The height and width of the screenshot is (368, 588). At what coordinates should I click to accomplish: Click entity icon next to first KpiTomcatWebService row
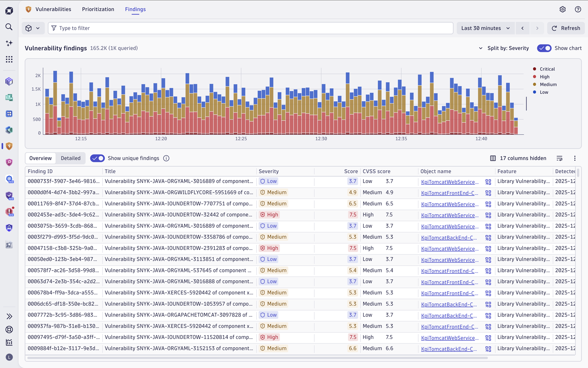pos(488,182)
